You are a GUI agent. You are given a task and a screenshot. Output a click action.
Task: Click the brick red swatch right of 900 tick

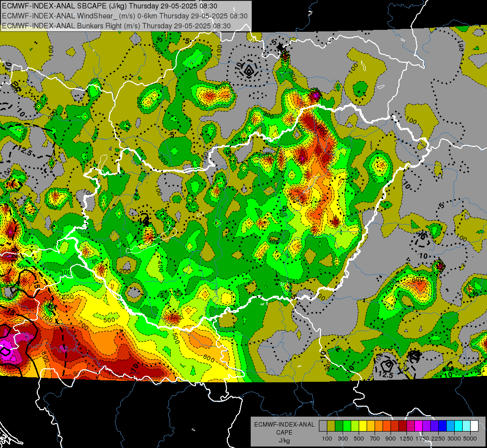(395, 426)
